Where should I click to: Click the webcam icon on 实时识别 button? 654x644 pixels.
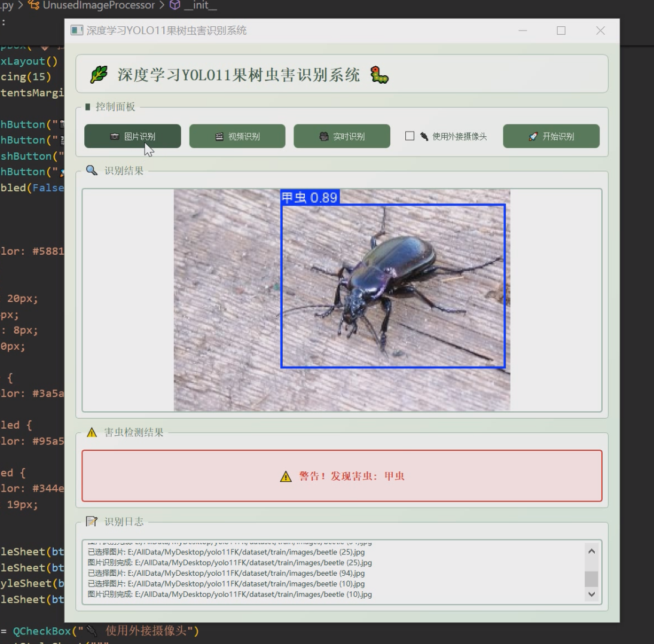(324, 136)
